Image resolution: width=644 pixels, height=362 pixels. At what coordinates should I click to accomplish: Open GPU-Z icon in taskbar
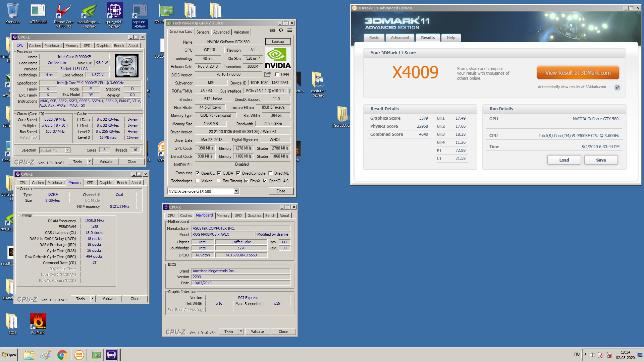tap(96, 355)
